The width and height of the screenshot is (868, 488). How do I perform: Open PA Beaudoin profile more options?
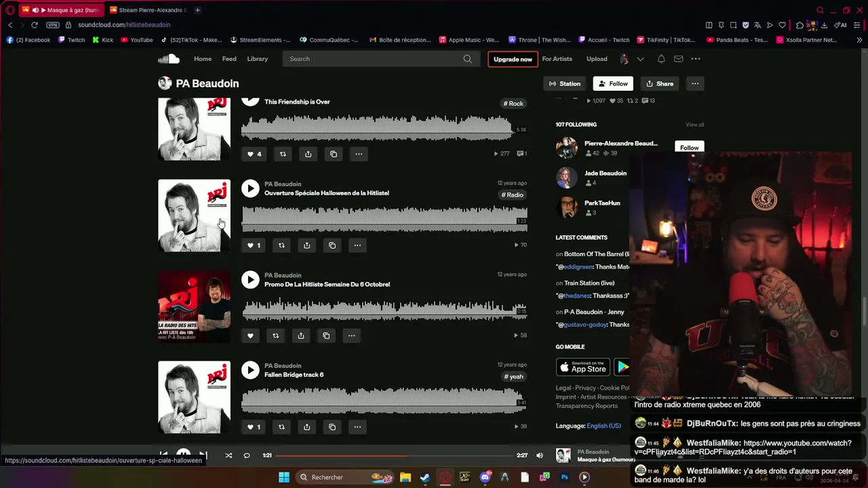(x=695, y=83)
